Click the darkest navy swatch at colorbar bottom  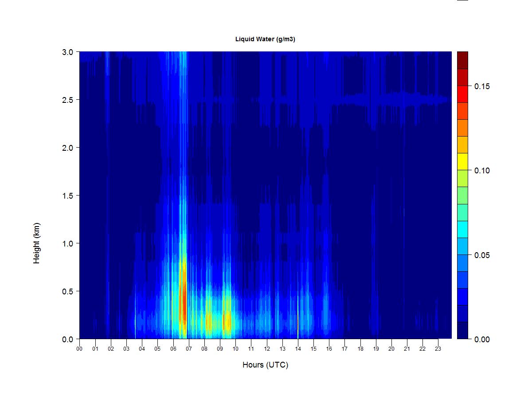click(462, 330)
